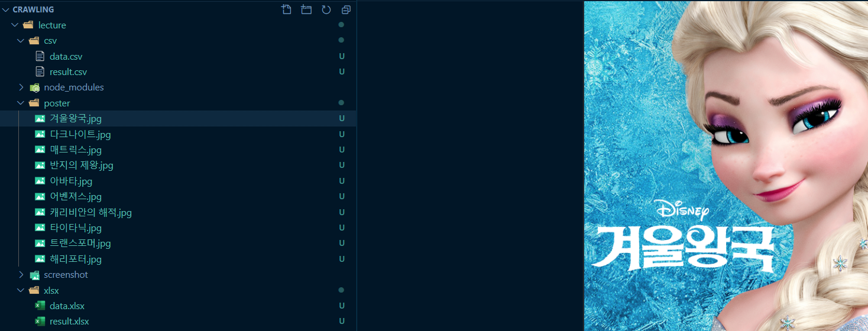This screenshot has height=331, width=868.
Task: Click the node_modules folder icon
Action: (34, 87)
